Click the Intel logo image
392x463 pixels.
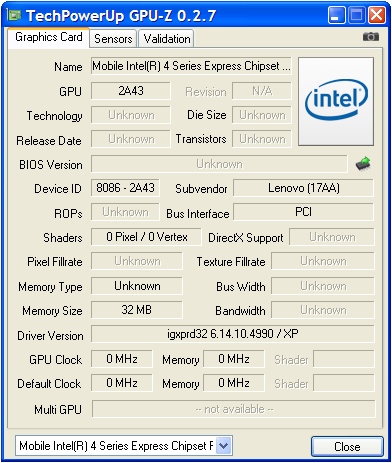[336, 101]
